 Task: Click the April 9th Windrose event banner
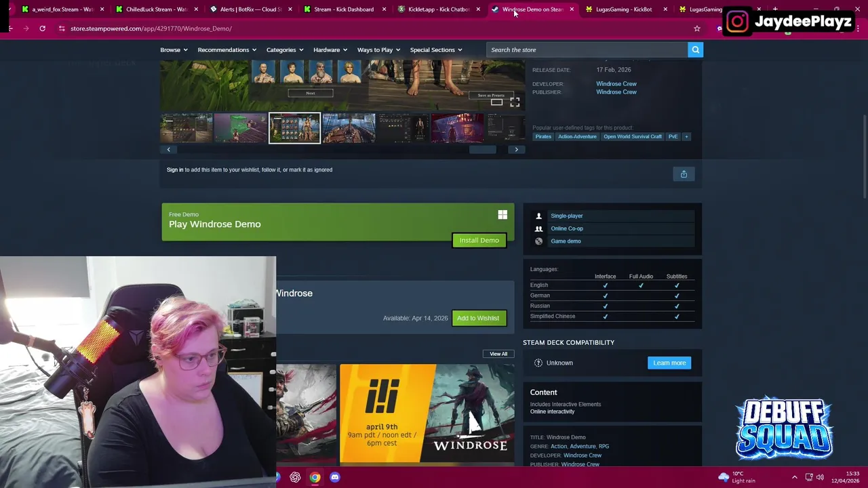pos(427,413)
